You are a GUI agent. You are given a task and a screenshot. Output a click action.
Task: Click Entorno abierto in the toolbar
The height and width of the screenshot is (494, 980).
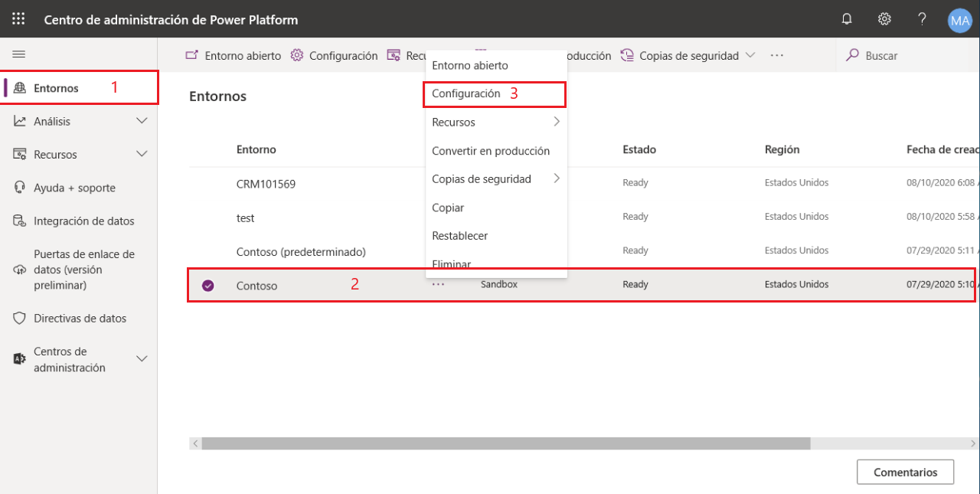pyautogui.click(x=234, y=55)
